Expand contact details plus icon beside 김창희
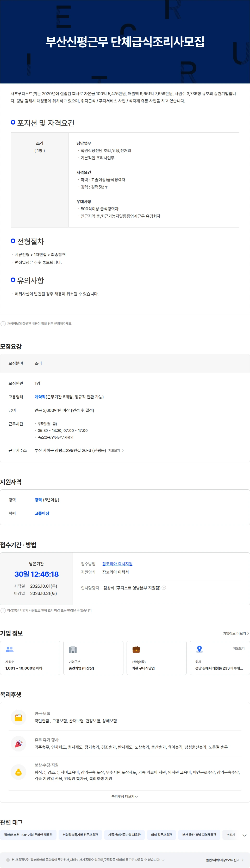The width and height of the screenshot is (250, 868). click(x=164, y=588)
